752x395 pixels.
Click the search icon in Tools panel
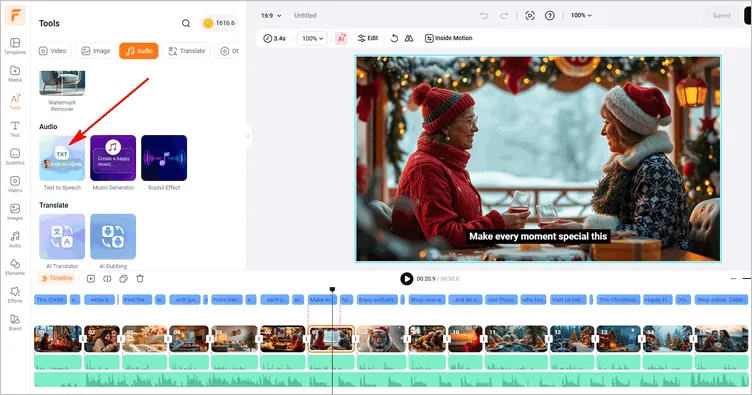pos(186,23)
